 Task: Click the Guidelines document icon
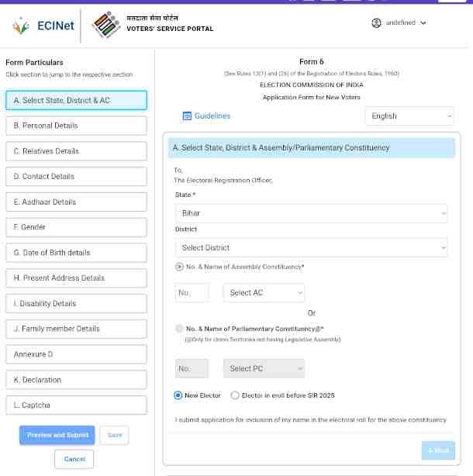(x=187, y=116)
